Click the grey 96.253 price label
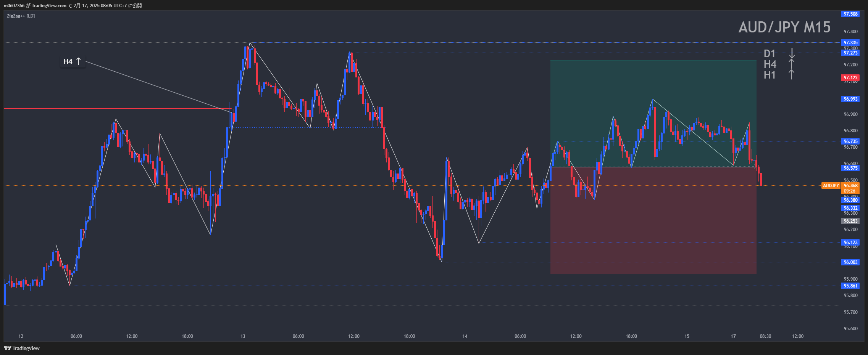The image size is (868, 355). 850,221
